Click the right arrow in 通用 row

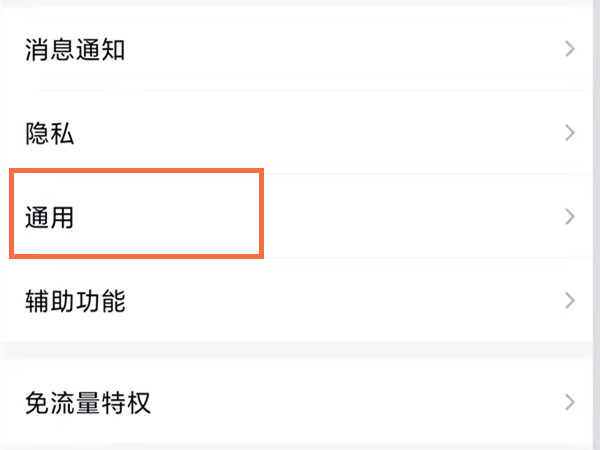click(x=570, y=217)
